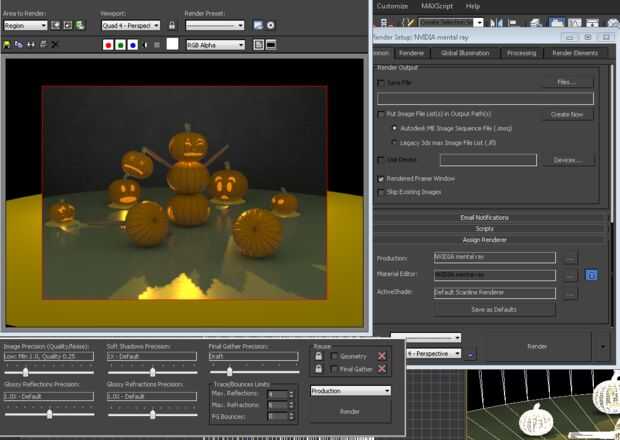Image resolution: width=620 pixels, height=440 pixels.
Task: Adjust the Image Precision slider
Action: [23, 371]
